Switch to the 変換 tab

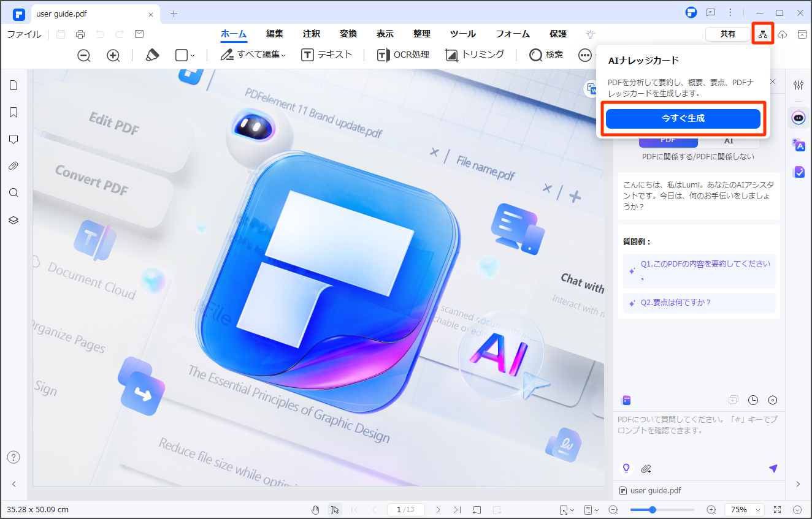coord(348,34)
